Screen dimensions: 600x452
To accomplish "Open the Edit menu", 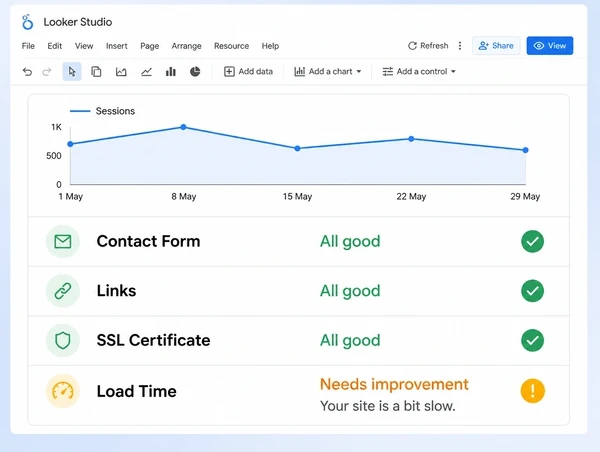I will pyautogui.click(x=55, y=46).
